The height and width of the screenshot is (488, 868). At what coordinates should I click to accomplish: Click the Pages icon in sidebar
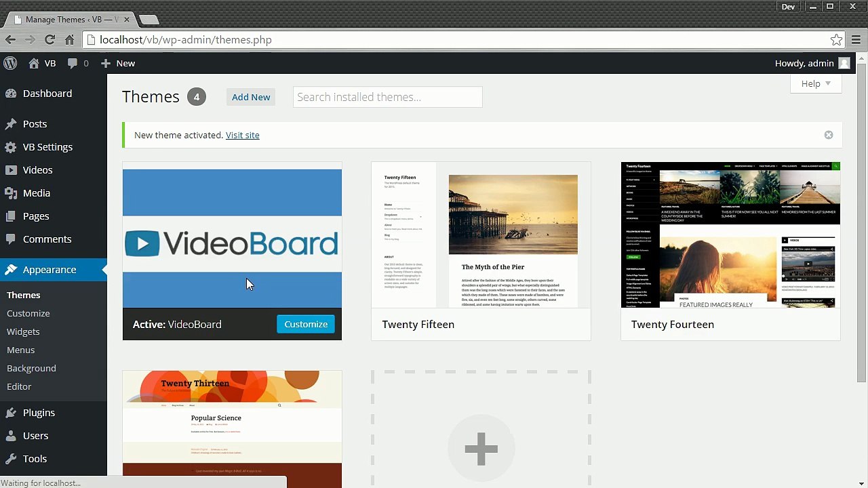[x=11, y=216]
